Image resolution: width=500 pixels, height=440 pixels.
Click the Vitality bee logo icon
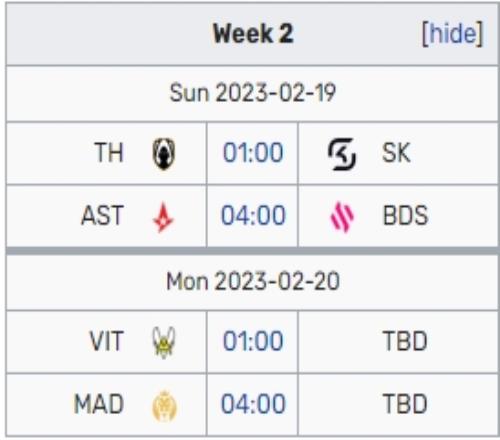point(164,342)
